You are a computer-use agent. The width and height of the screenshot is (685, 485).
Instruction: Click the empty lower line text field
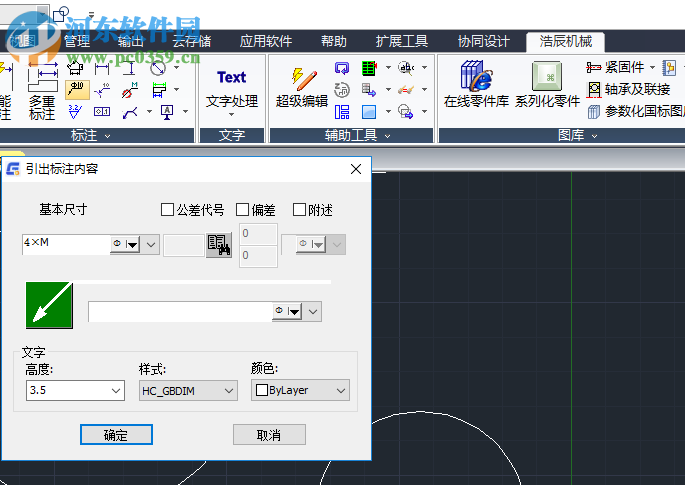tap(180, 312)
